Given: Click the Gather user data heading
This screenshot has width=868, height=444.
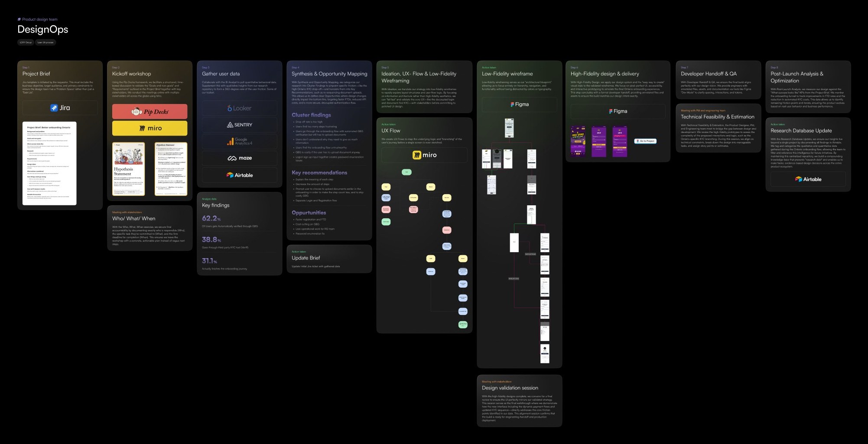Looking at the screenshot, I should [221, 74].
